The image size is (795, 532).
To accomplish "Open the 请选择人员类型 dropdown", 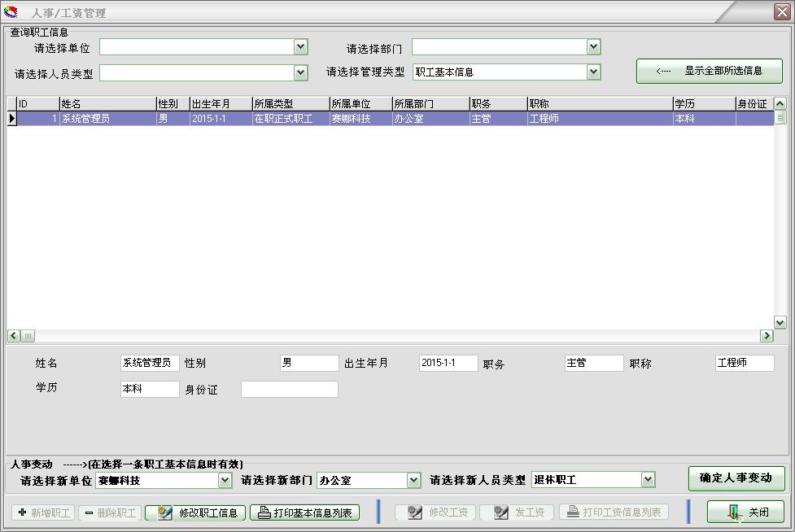I will 301,72.
